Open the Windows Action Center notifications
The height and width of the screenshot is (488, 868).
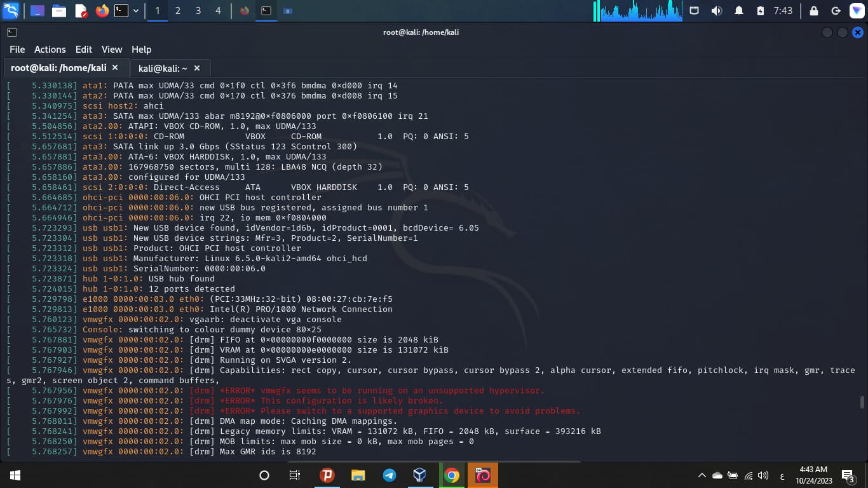[848, 475]
